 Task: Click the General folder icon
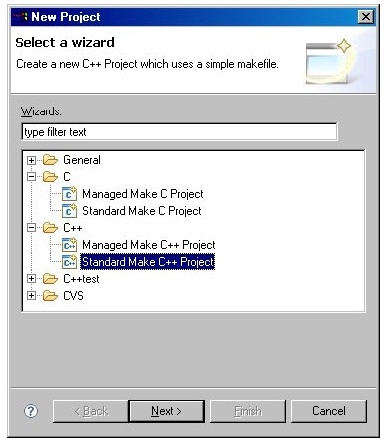coord(50,160)
